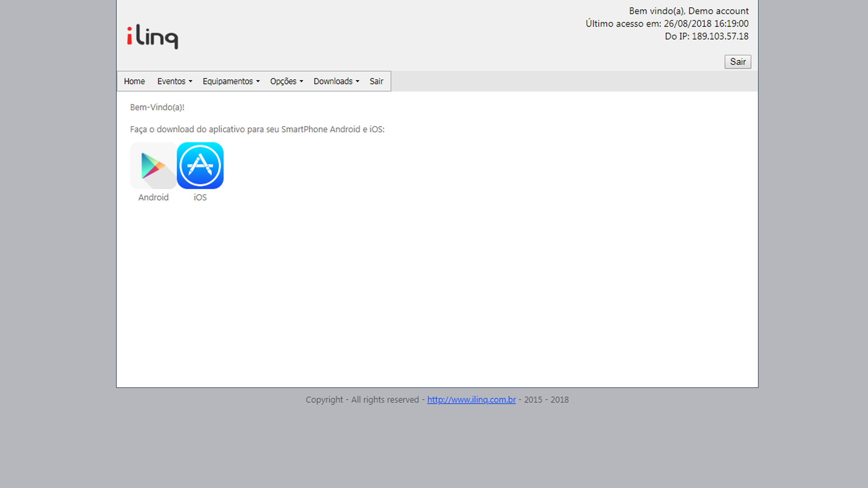
Task: Select Sair in the navigation bar
Action: (x=376, y=81)
